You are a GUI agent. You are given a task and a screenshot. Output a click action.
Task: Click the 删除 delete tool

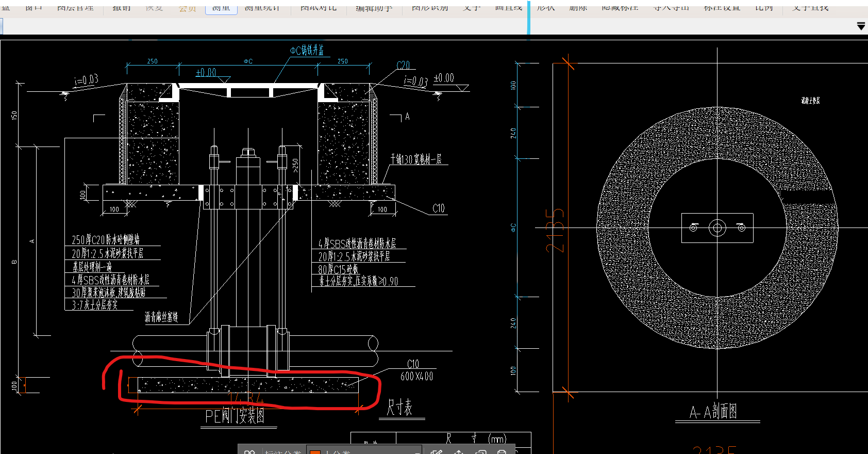[x=578, y=8]
